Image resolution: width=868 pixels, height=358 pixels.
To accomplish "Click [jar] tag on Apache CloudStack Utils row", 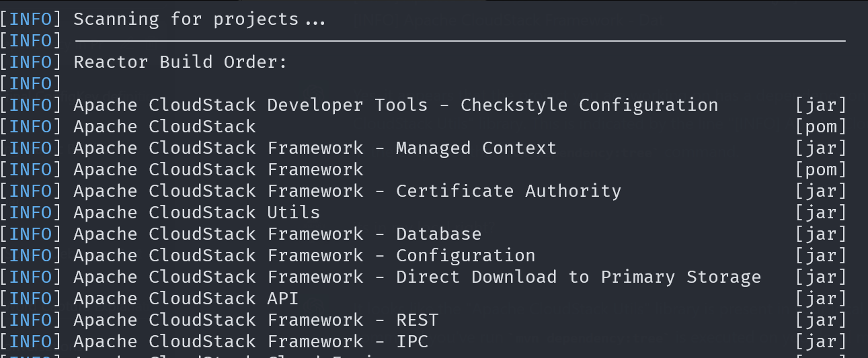I will 820,212.
